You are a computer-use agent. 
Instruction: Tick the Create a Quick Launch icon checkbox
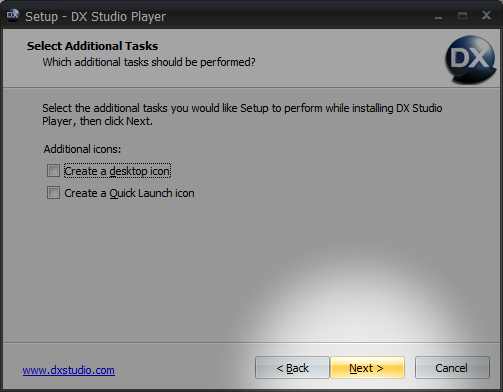click(53, 193)
